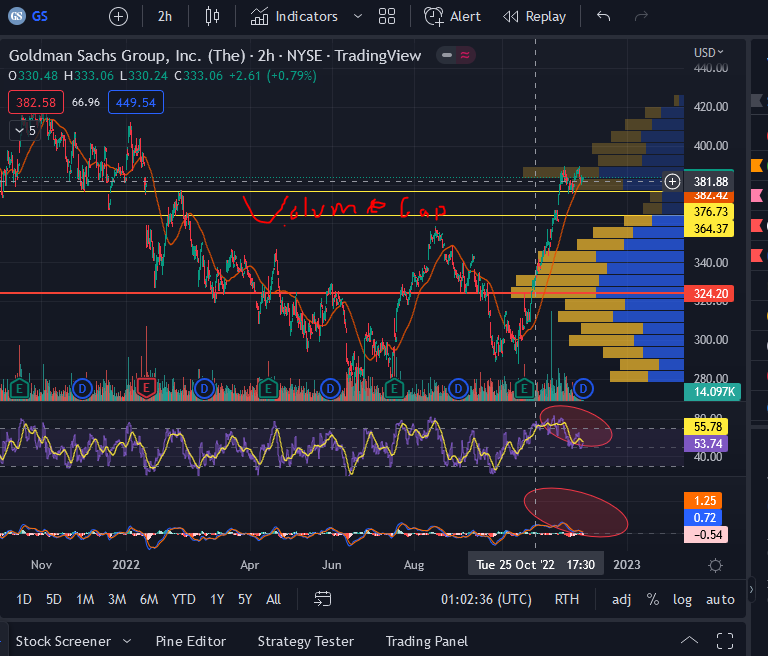Start bar Replay mode
The height and width of the screenshot is (656, 768).
click(x=534, y=17)
